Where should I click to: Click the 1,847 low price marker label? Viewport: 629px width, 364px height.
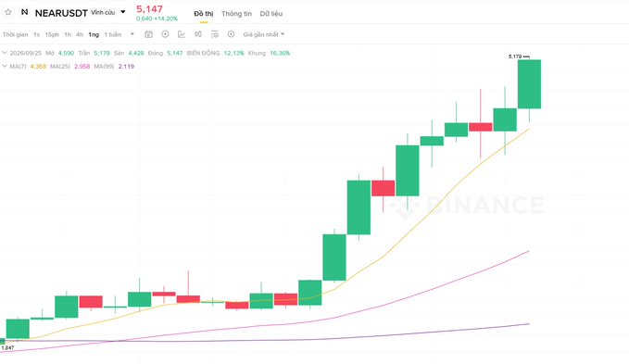7,348
